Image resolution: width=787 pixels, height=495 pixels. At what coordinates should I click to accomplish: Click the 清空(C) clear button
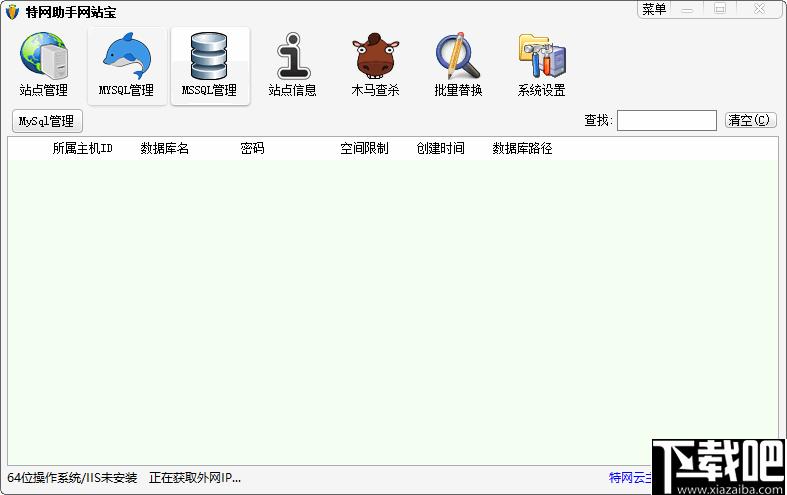[x=750, y=120]
